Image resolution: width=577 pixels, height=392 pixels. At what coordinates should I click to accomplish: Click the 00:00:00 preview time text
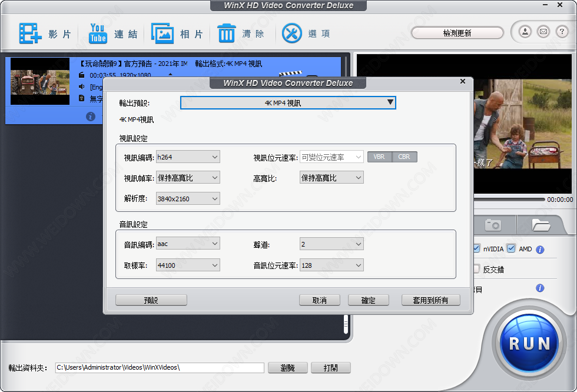point(560,200)
